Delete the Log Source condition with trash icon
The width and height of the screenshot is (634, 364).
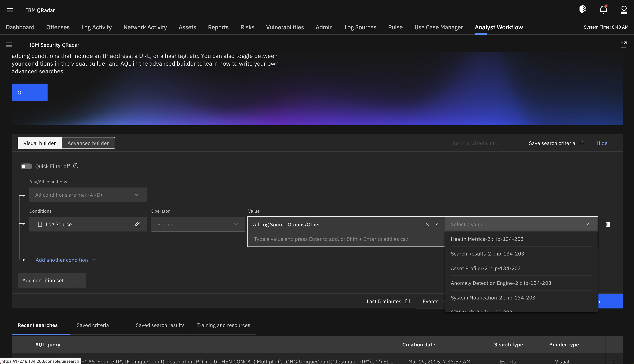[608, 224]
